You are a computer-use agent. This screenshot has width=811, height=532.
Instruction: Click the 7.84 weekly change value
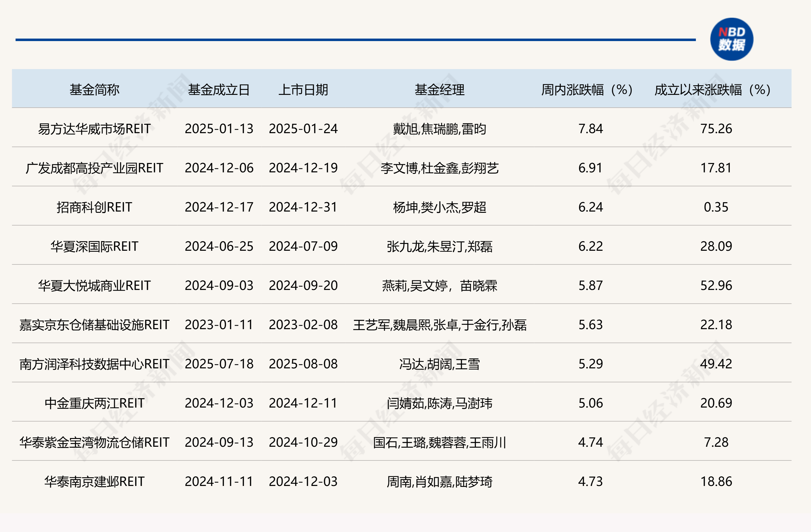(591, 129)
